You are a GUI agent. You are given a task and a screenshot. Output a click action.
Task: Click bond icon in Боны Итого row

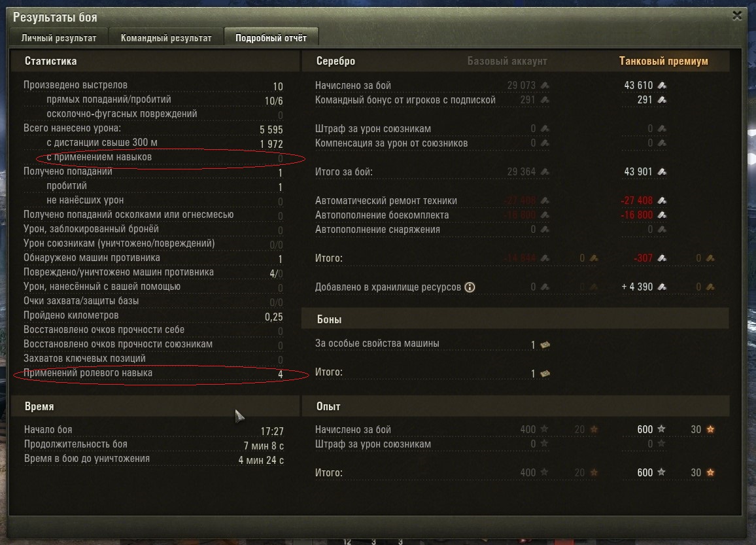(545, 374)
